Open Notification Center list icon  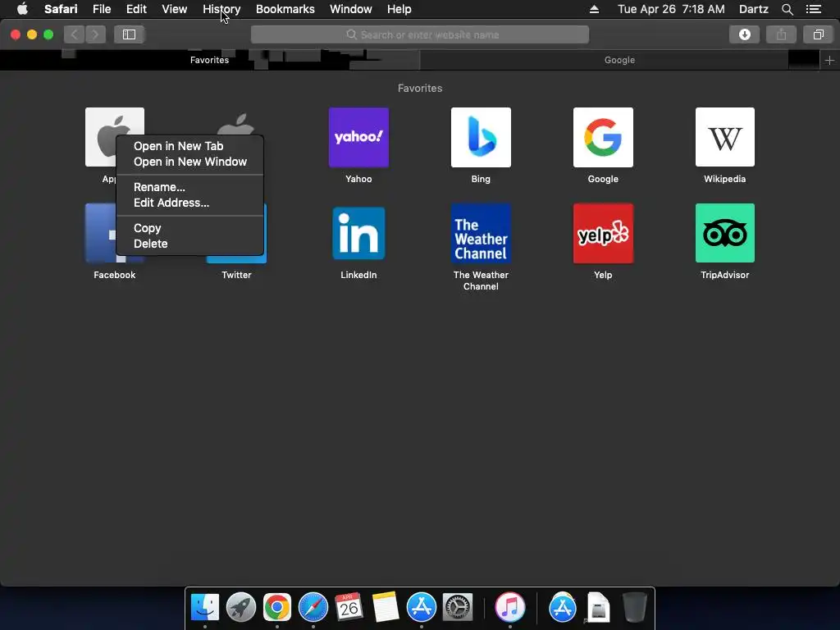[x=814, y=9]
